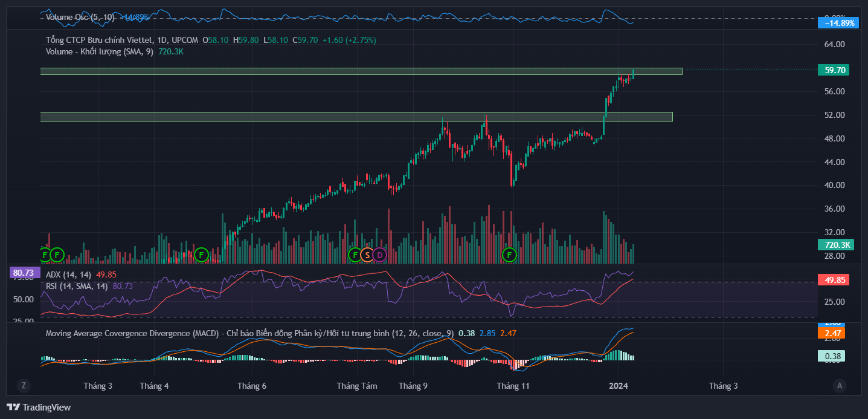Click the Tháng 11 time axis label
The image size is (868, 419).
(x=513, y=386)
